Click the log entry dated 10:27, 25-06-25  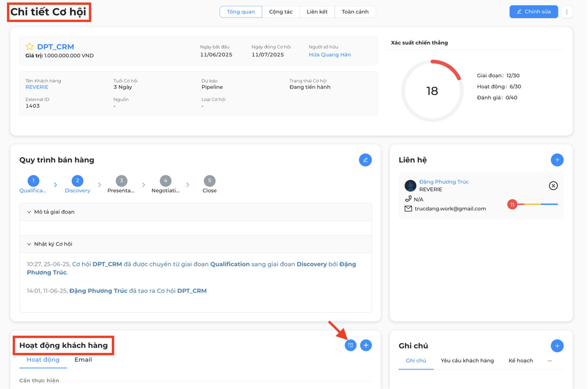[191, 269]
